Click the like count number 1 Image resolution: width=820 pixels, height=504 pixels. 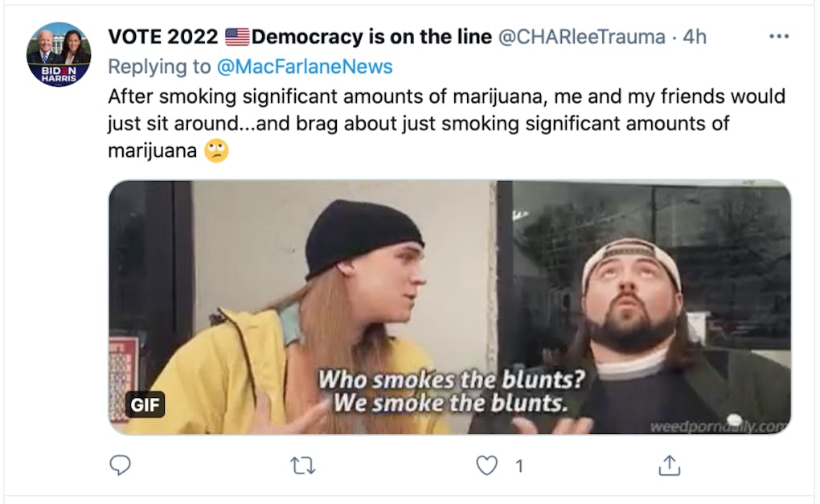coord(519,466)
